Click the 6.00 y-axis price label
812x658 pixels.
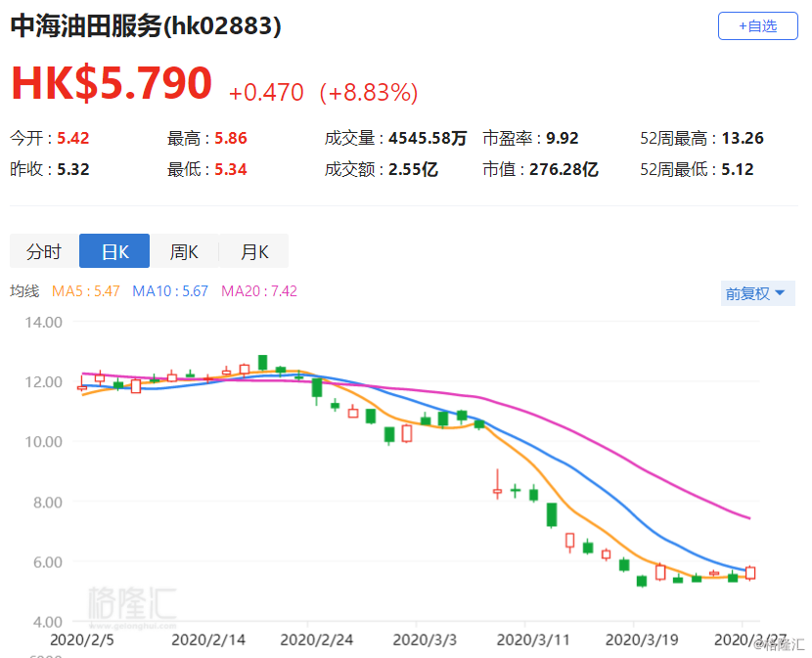pyautogui.click(x=48, y=562)
